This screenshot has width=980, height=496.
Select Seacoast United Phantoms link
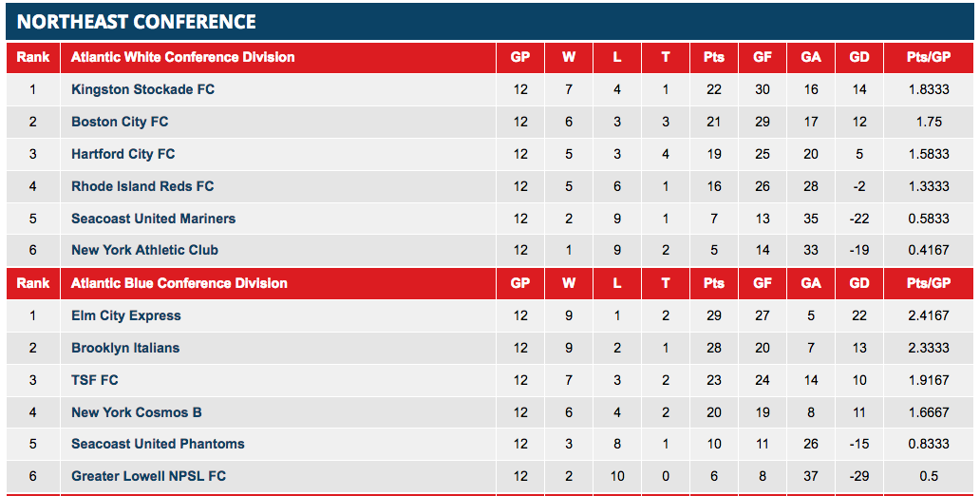[158, 444]
